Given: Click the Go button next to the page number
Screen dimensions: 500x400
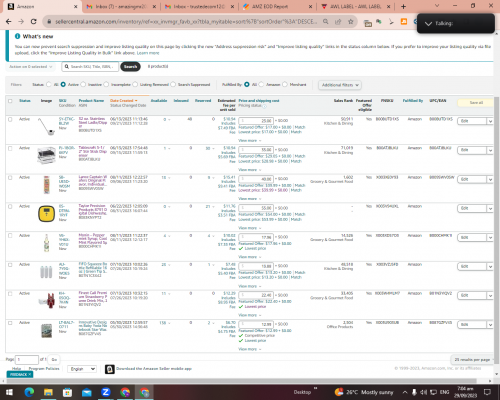Looking at the screenshot, I should (x=54, y=360).
